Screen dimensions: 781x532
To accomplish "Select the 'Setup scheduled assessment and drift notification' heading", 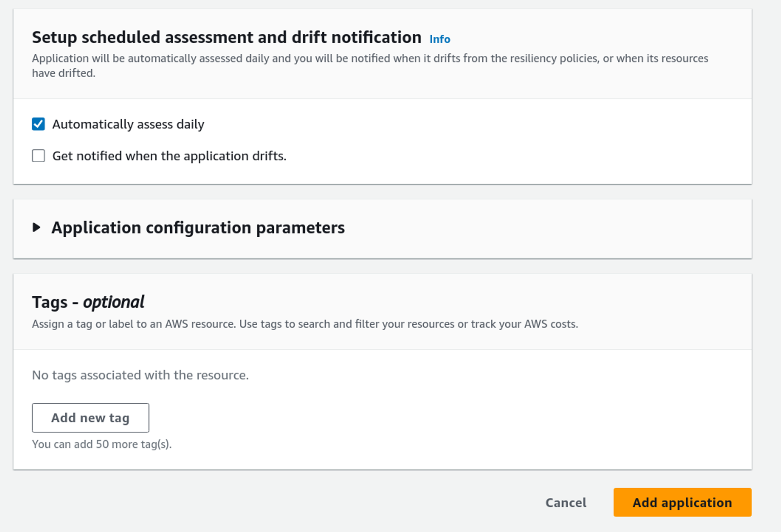I will coord(226,37).
